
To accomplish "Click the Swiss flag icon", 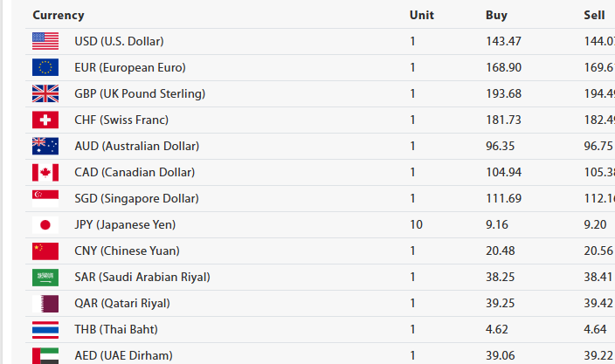I will 45,120.
